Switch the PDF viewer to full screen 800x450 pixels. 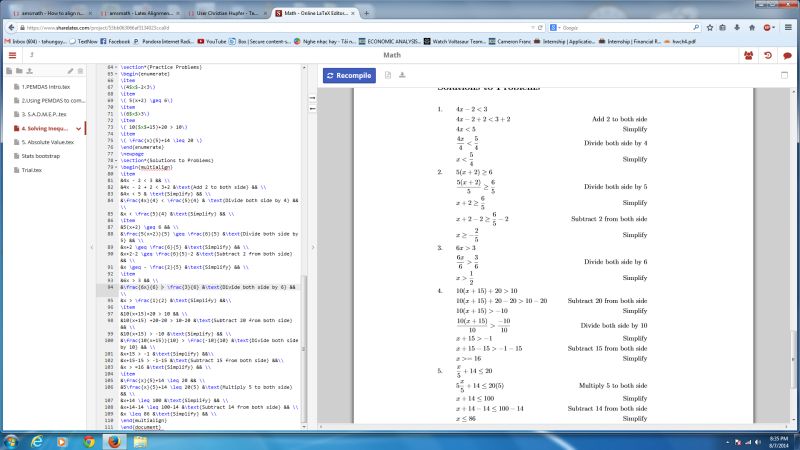pos(784,76)
